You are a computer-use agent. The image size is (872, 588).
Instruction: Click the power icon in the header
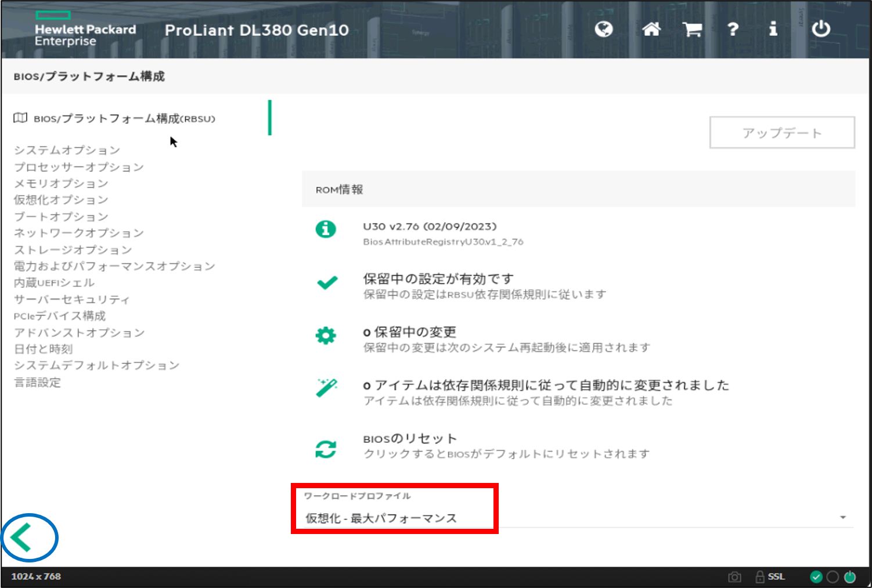click(821, 28)
